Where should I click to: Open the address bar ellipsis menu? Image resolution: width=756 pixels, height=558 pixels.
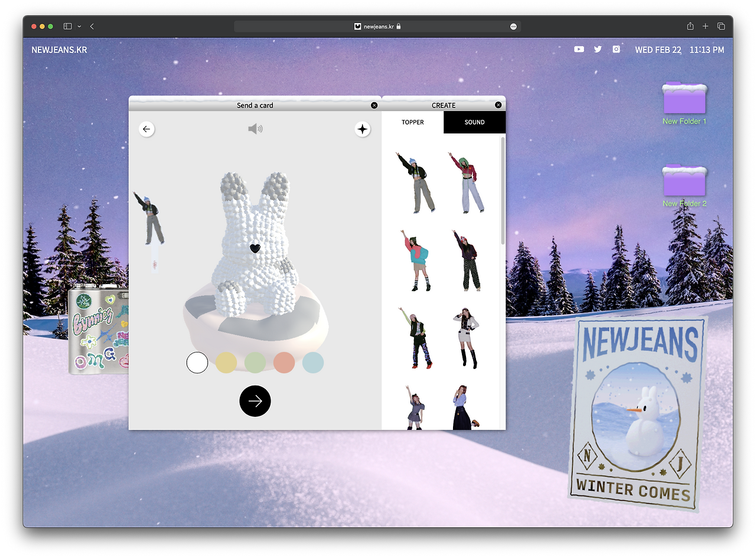[513, 27]
